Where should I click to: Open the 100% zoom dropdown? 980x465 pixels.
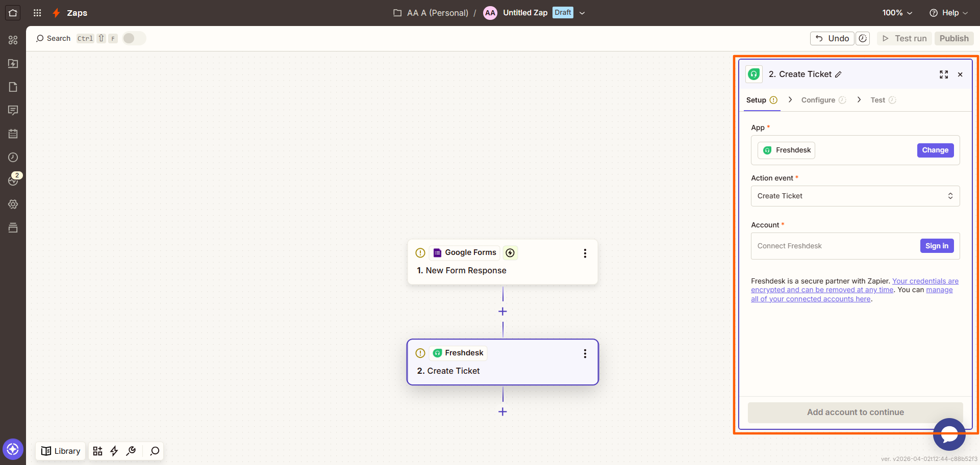pos(897,13)
